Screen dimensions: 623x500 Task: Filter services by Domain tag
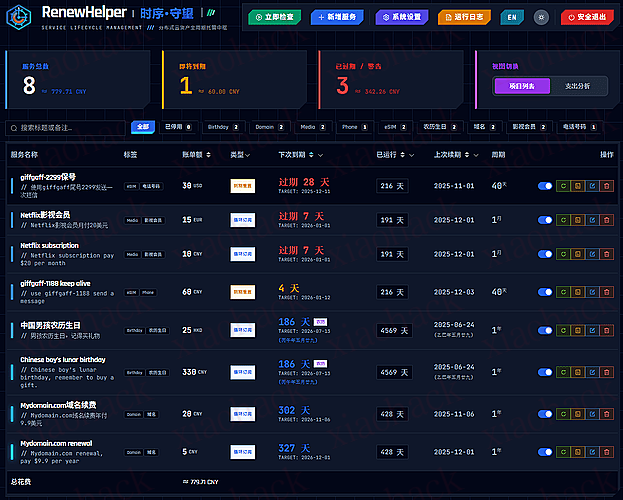(x=269, y=127)
